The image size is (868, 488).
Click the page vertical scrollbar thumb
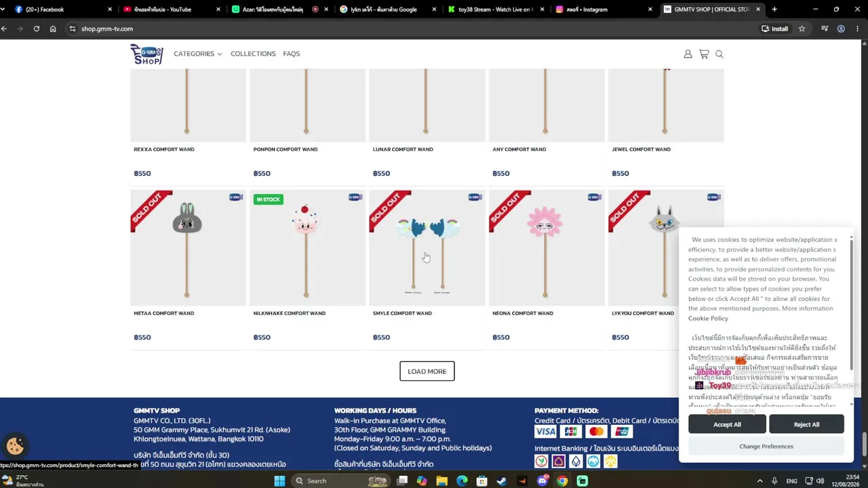click(x=863, y=445)
